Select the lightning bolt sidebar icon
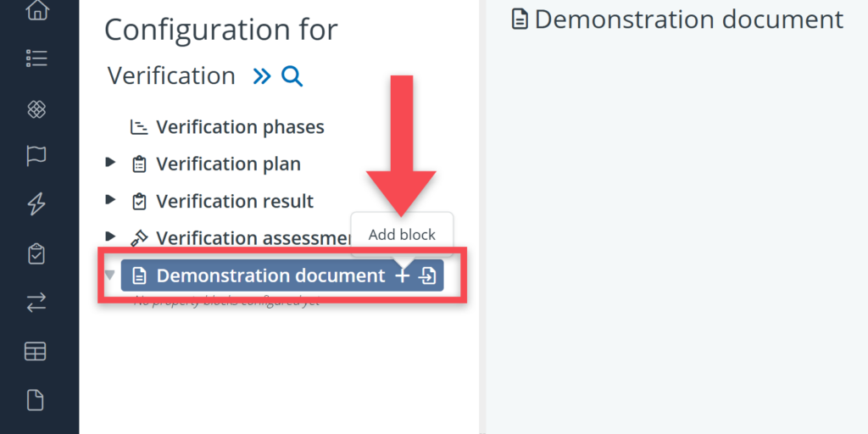 (x=36, y=204)
